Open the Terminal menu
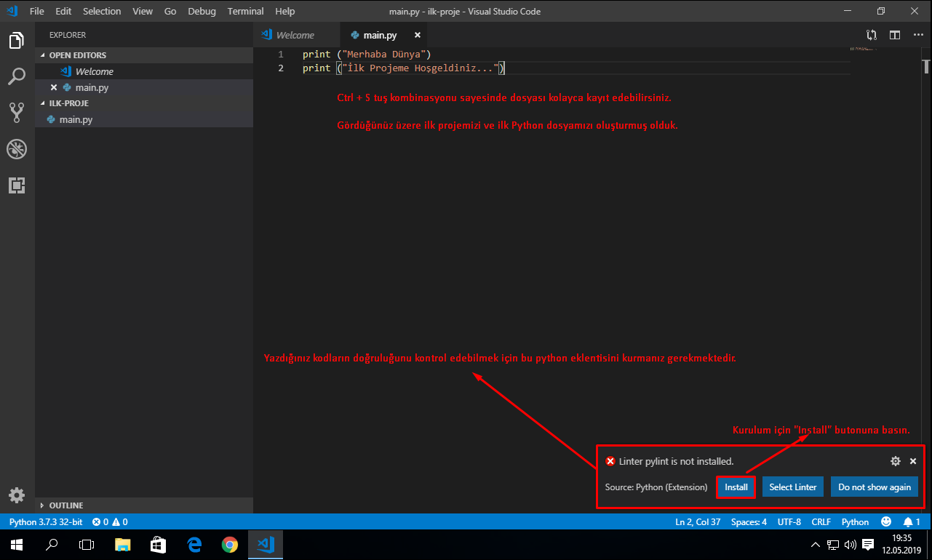932x560 pixels. (x=245, y=11)
